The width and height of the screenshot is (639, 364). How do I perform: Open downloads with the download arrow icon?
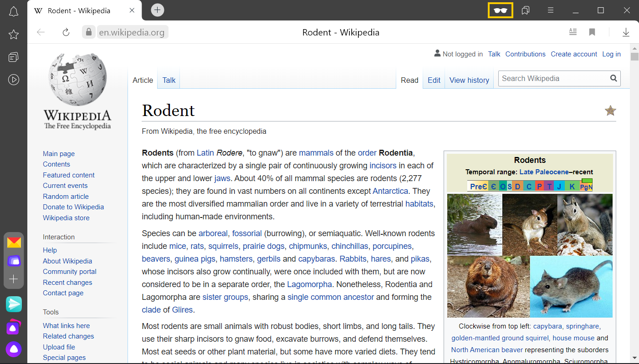(x=626, y=32)
